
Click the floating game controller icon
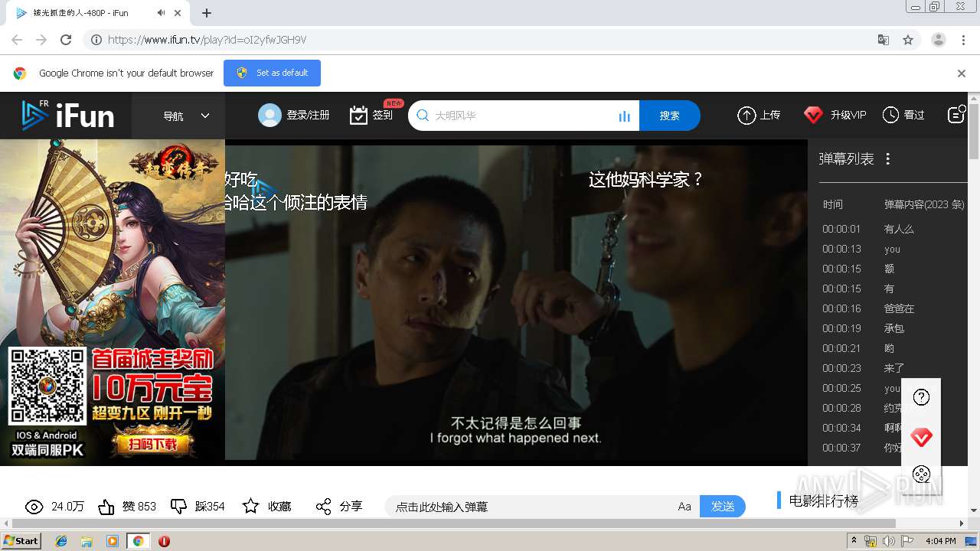922,474
